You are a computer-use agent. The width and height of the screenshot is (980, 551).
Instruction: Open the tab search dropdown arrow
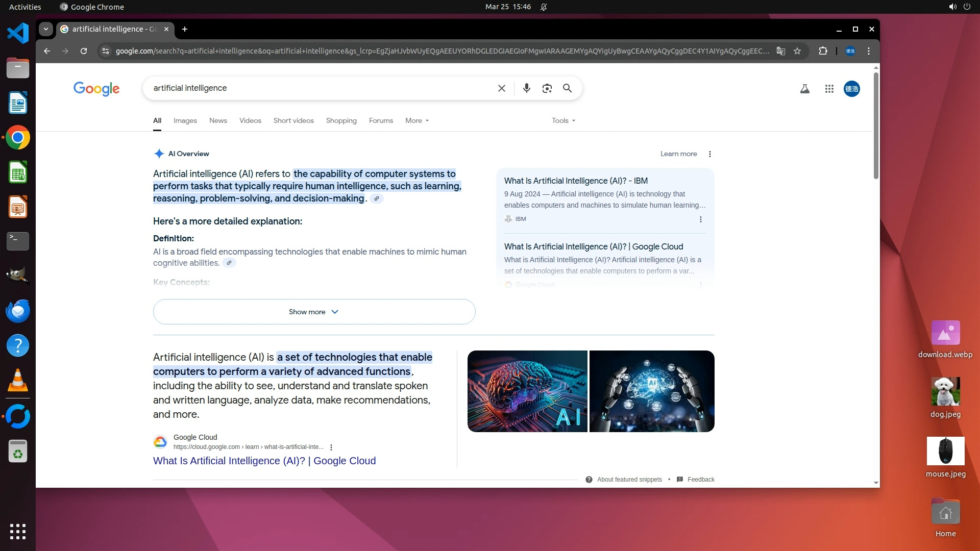[46, 29]
